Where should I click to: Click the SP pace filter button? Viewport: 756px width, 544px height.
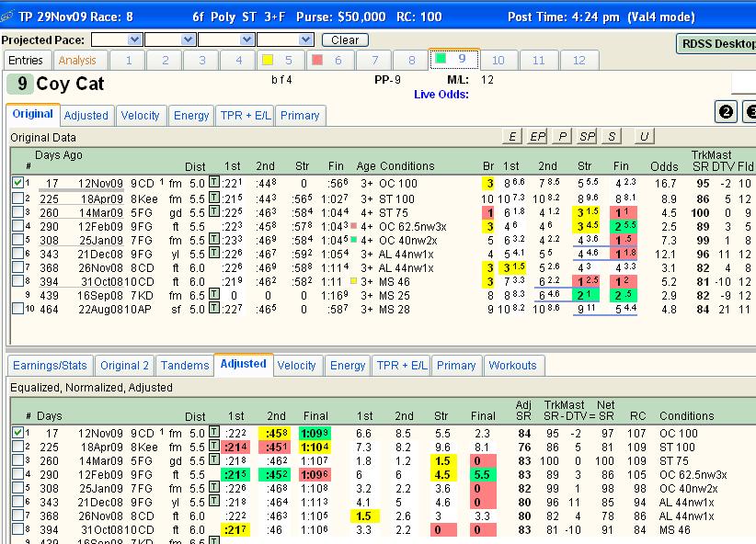(x=587, y=136)
